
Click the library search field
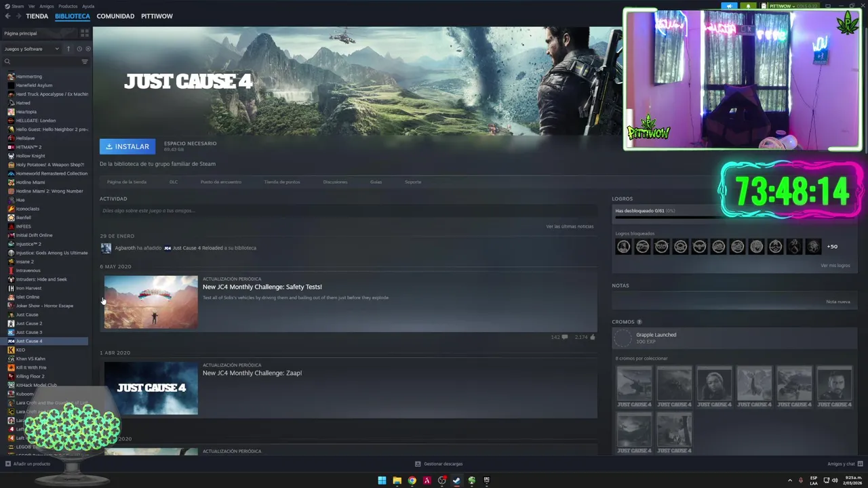pos(44,62)
